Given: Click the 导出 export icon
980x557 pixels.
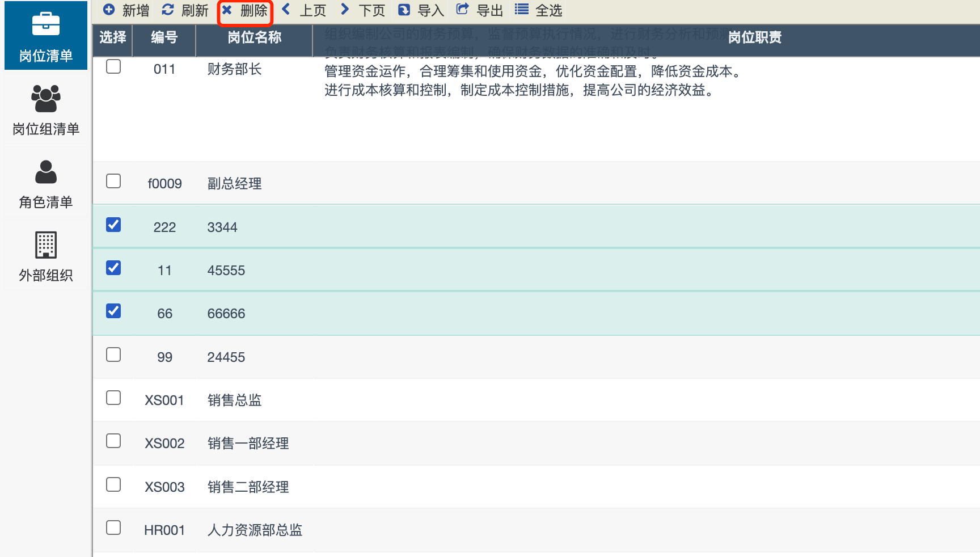Looking at the screenshot, I should pos(463,9).
